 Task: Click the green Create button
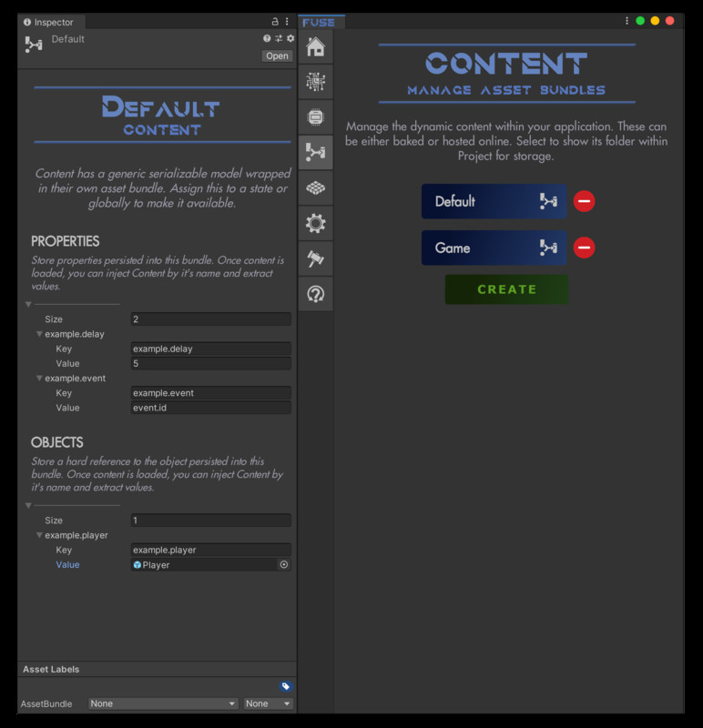pos(506,289)
